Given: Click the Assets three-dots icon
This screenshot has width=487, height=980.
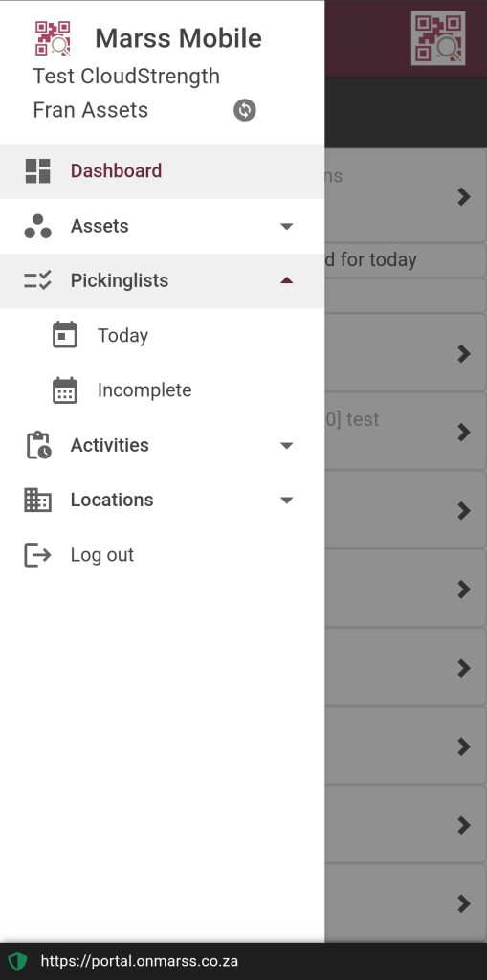Looking at the screenshot, I should tap(37, 226).
